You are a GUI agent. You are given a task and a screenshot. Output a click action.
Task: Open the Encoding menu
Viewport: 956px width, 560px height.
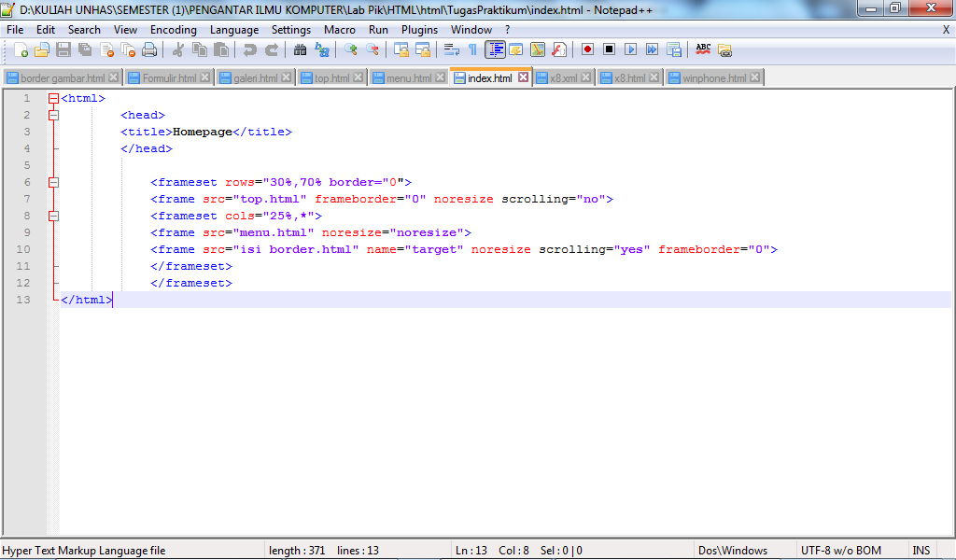tap(173, 30)
